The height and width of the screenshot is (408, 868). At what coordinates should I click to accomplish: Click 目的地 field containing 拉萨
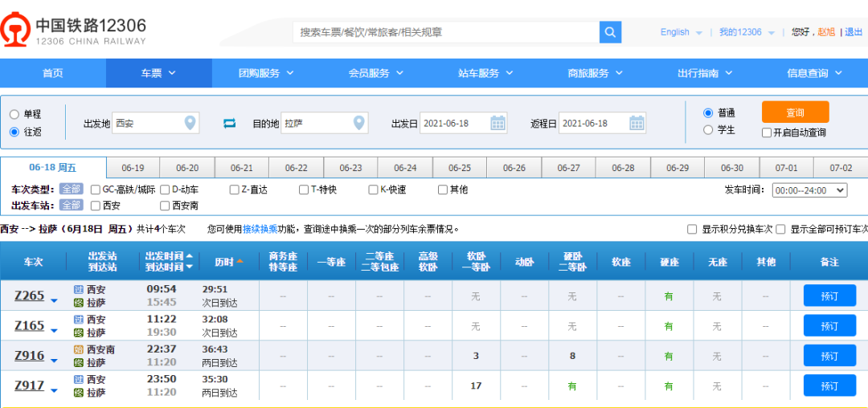click(325, 123)
